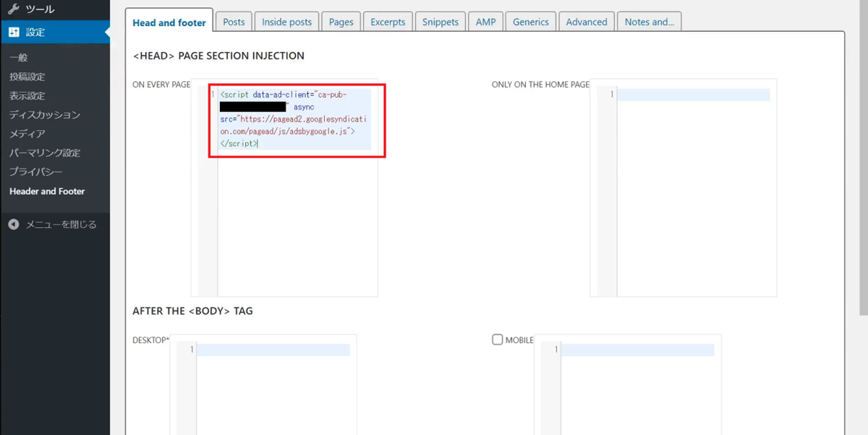Switch to the Inside posts tab
This screenshot has height=435, width=868.
[287, 22]
